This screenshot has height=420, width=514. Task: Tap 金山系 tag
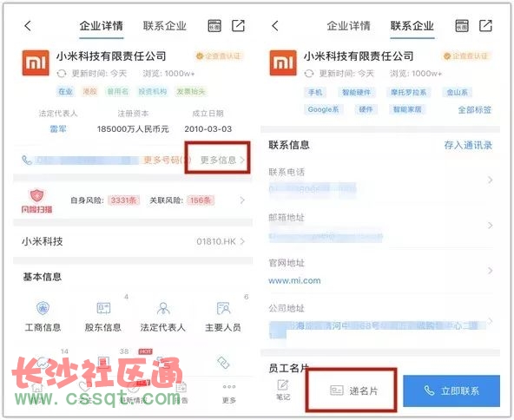[457, 92]
